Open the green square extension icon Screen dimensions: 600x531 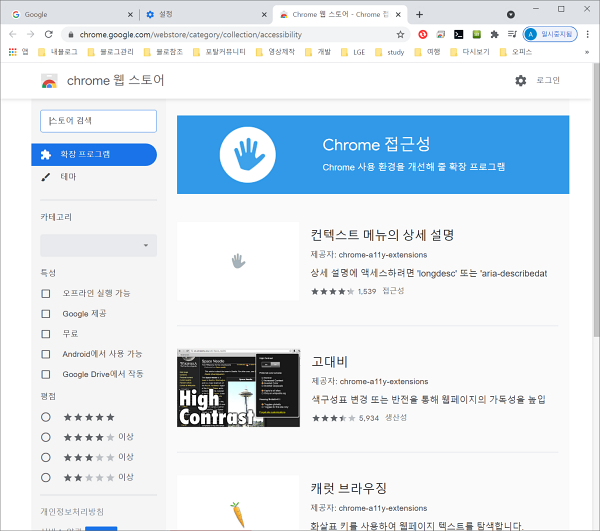point(476,34)
